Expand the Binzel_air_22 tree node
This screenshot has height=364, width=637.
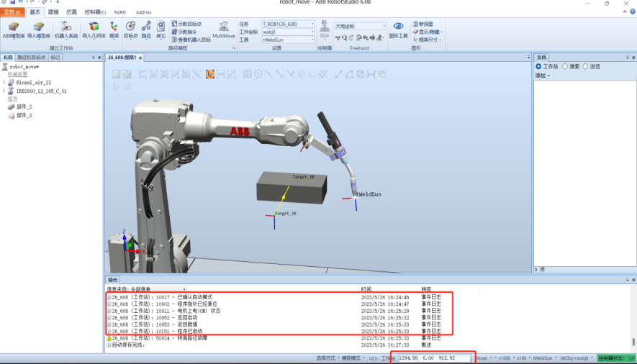click(4, 83)
